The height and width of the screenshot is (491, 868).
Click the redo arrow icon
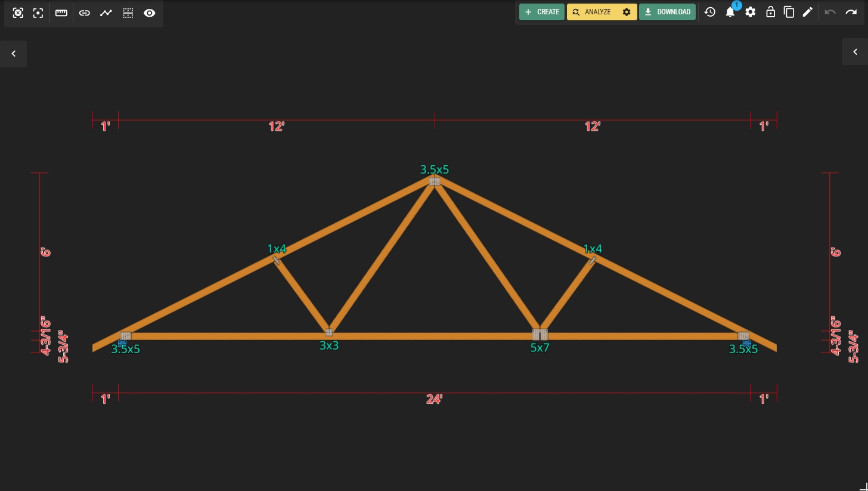pyautogui.click(x=851, y=12)
